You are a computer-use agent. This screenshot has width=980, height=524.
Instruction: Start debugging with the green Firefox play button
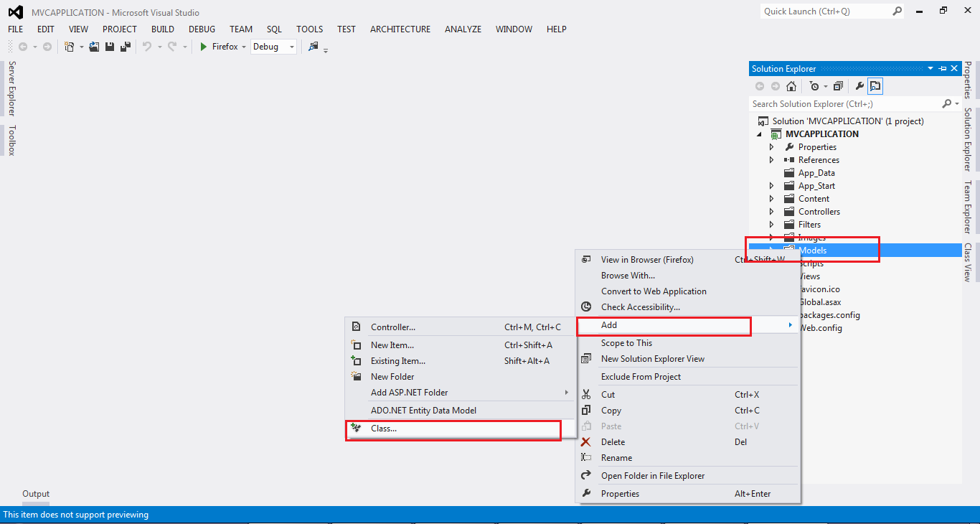[204, 46]
